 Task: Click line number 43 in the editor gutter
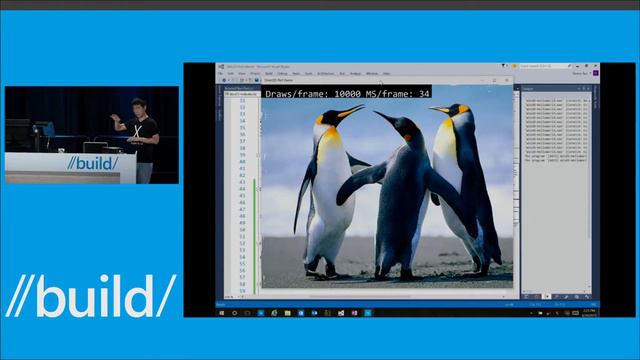click(x=242, y=182)
